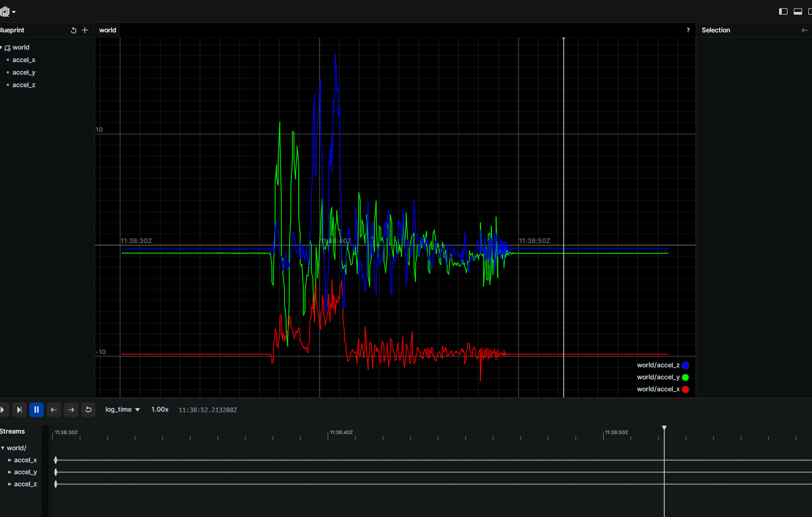Click the 11:38:50Z tick on timeline ruler
The image size is (812, 517).
(617, 432)
